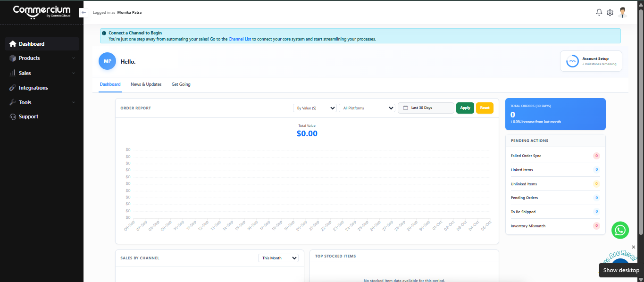Follow the Channel List link

click(x=240, y=39)
